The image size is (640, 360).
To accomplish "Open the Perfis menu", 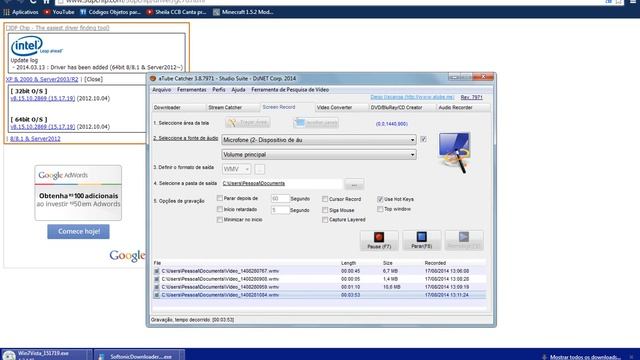I will pyautogui.click(x=219, y=90).
